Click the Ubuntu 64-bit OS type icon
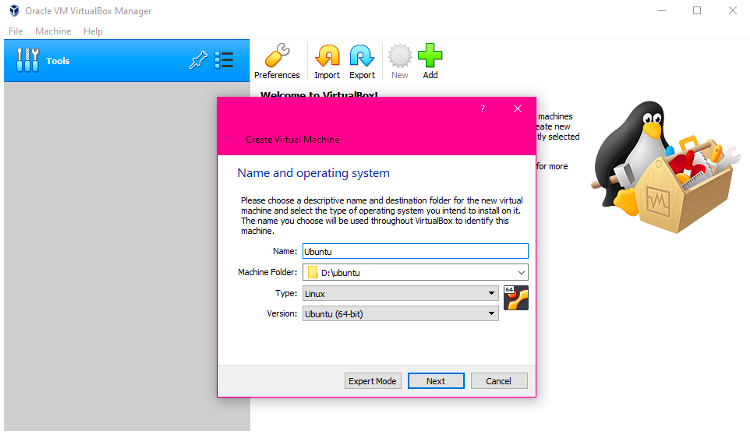Screen dimensions: 750x443 pos(516,298)
